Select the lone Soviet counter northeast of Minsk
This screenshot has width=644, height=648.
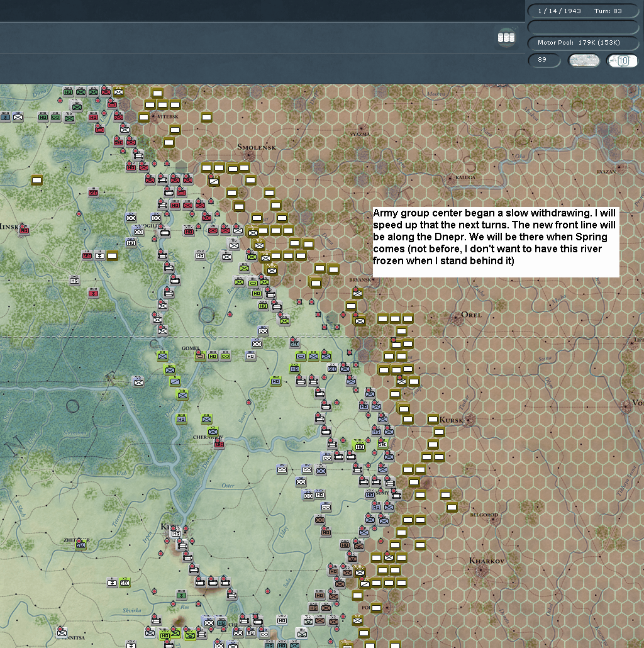(x=36, y=180)
